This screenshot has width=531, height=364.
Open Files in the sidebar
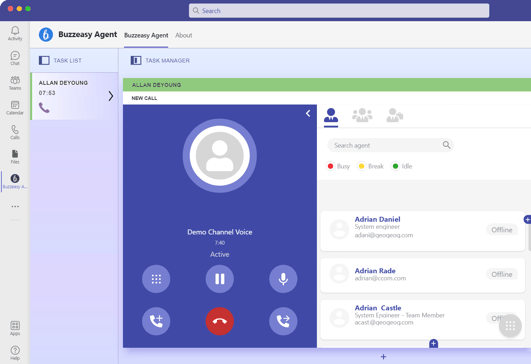click(15, 157)
